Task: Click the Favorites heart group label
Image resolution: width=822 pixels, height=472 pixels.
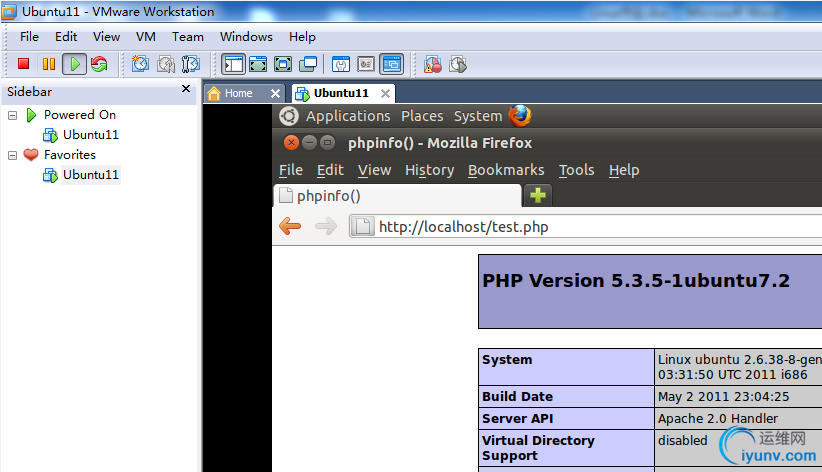Action: tap(70, 155)
